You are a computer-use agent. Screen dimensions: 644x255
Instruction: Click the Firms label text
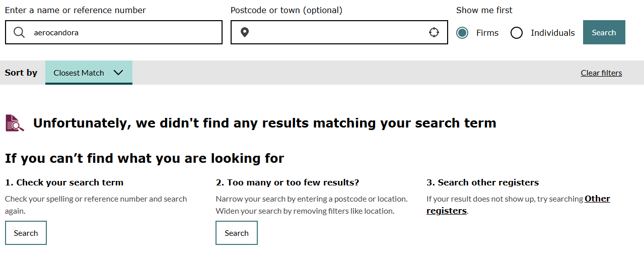click(x=487, y=33)
